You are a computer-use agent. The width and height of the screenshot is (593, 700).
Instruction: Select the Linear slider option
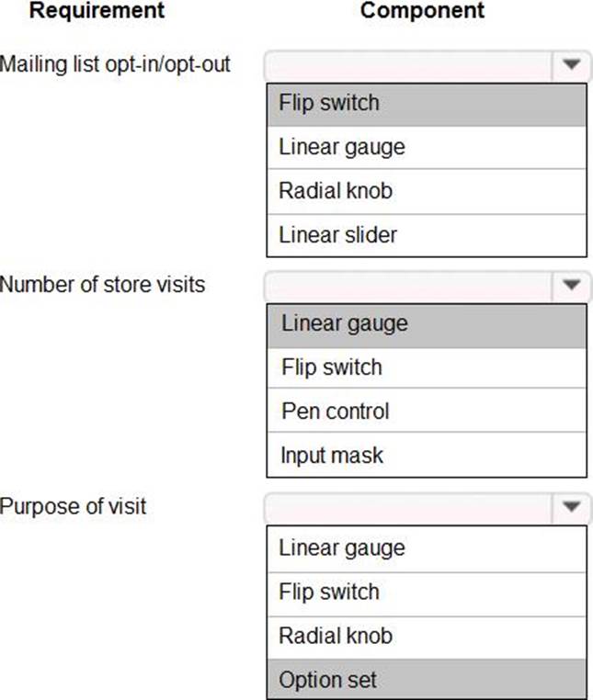pyautogui.click(x=427, y=235)
